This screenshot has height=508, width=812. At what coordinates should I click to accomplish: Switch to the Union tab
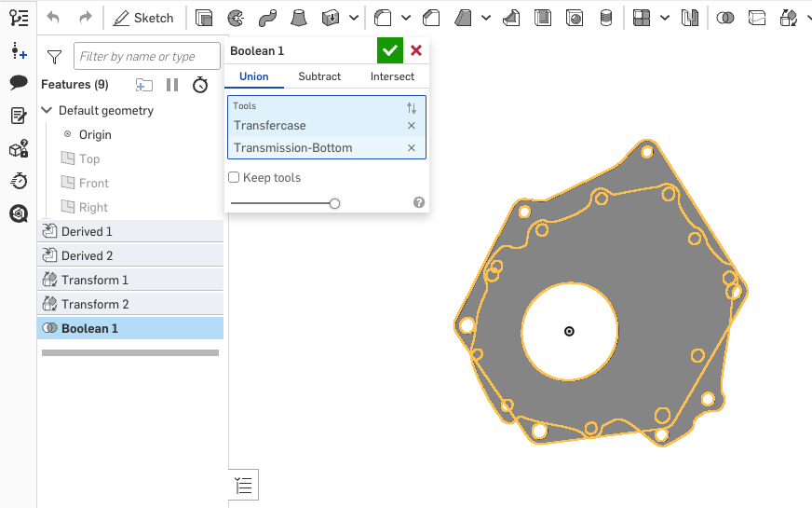click(253, 76)
